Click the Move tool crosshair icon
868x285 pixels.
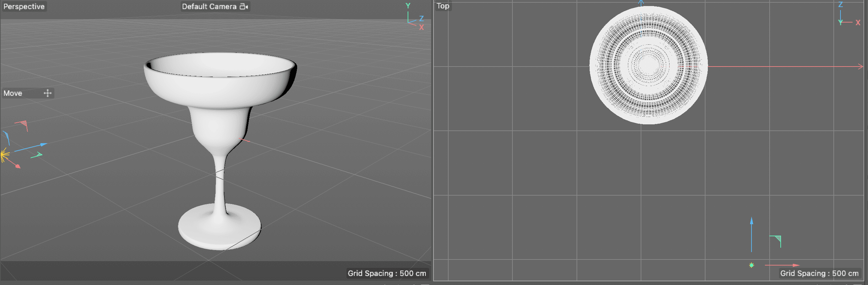tap(47, 93)
